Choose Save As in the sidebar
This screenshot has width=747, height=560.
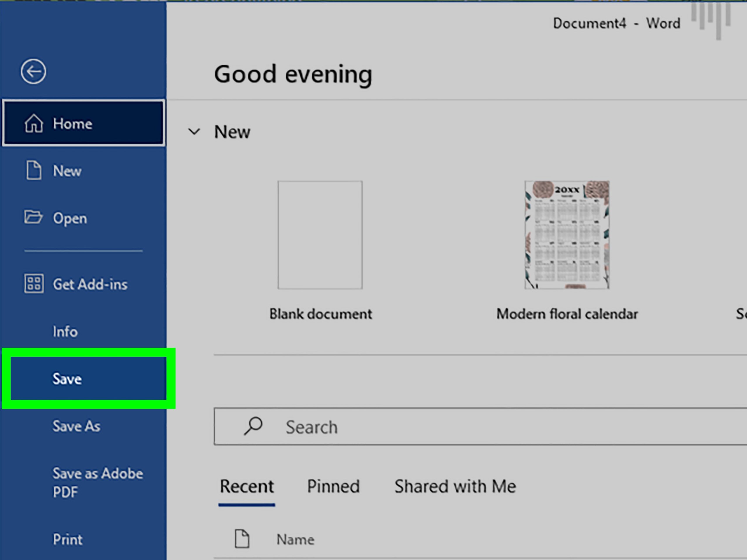(x=76, y=426)
